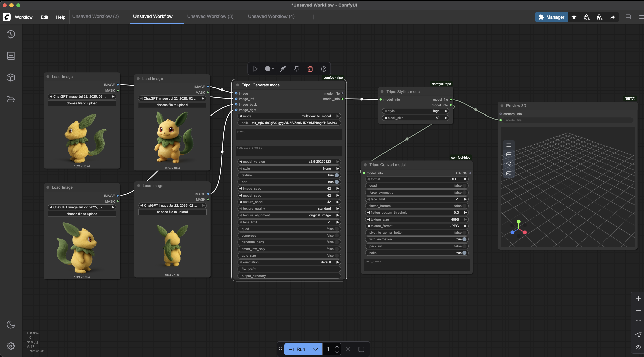Open the Edit menu
This screenshot has width=644, height=357.
44,17
